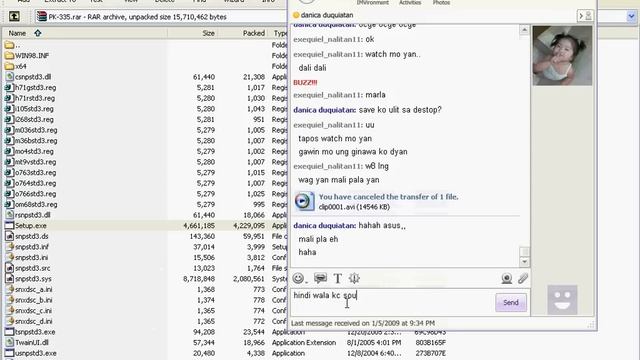Select the o763std3.reg file icon
This screenshot has width=640, height=360.
pyautogui.click(x=9, y=172)
